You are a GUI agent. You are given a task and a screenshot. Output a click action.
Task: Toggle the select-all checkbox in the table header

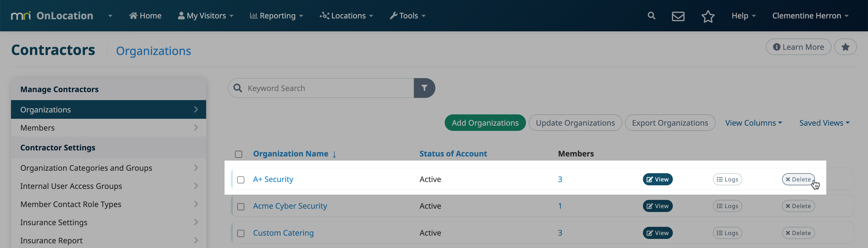coord(239,154)
